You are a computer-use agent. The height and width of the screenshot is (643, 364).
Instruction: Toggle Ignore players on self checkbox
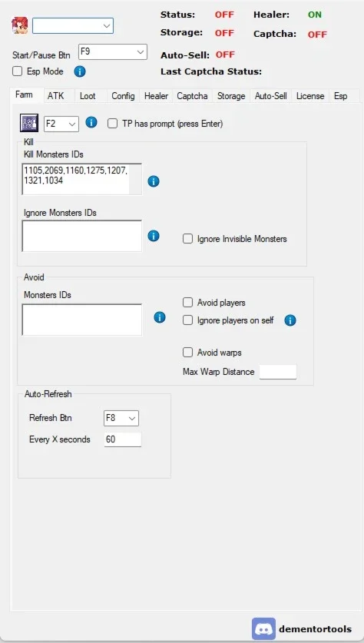[187, 320]
